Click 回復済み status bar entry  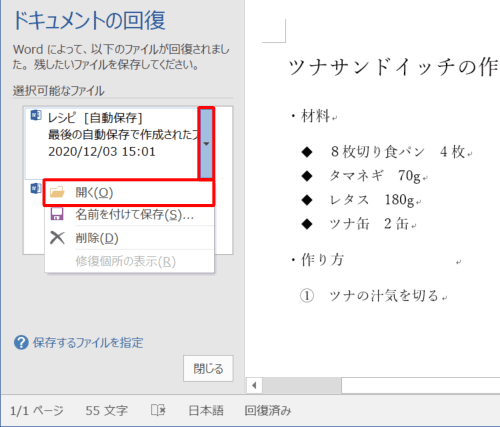click(x=268, y=411)
